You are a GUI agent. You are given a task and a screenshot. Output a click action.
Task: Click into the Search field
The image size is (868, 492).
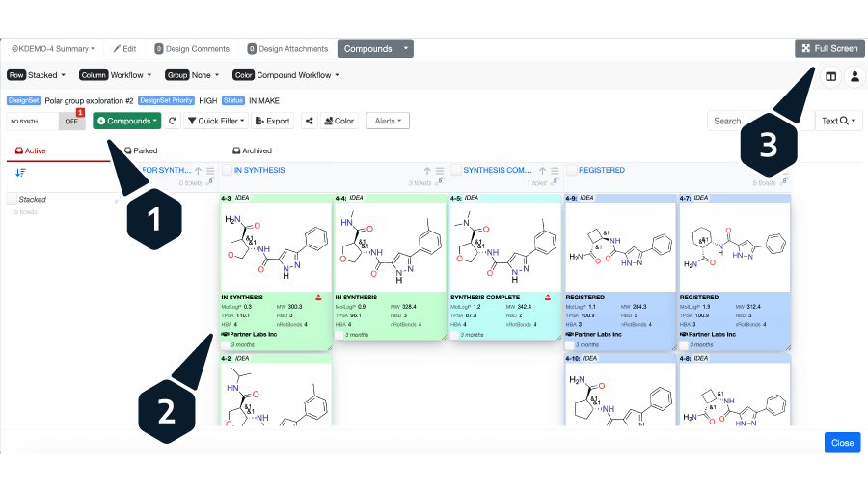pos(760,121)
